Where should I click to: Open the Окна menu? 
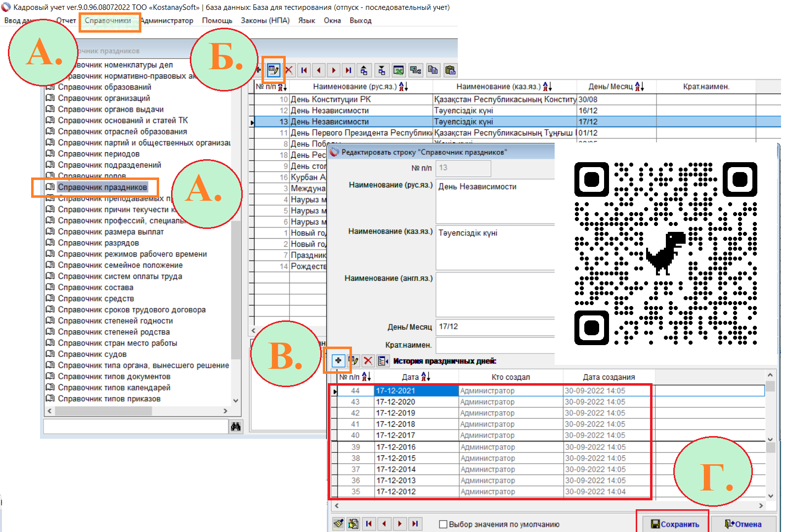[332, 20]
